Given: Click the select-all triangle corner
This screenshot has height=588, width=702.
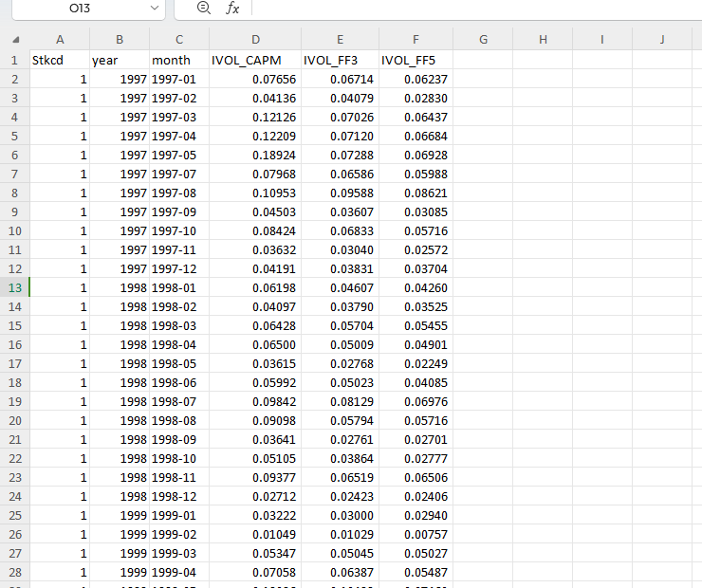Looking at the screenshot, I should (x=15, y=40).
